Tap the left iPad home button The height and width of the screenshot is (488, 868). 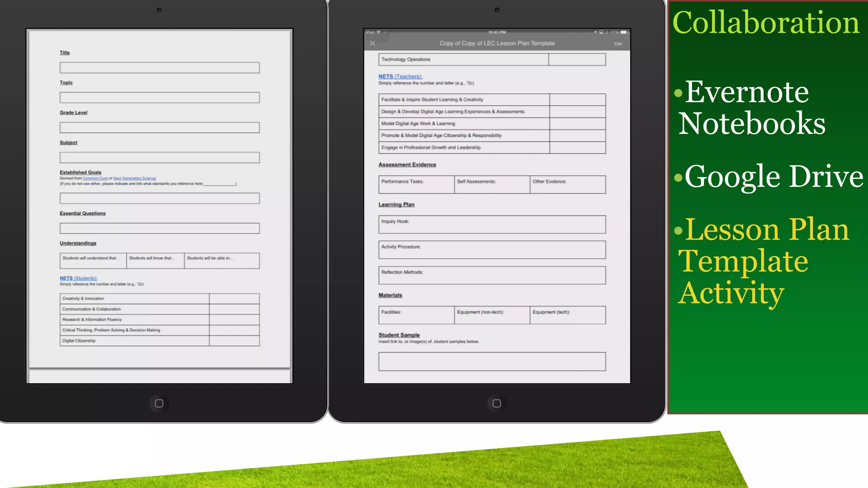(159, 403)
